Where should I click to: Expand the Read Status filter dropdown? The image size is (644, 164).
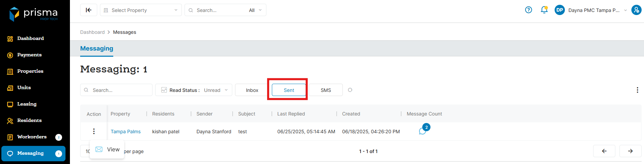point(194,90)
